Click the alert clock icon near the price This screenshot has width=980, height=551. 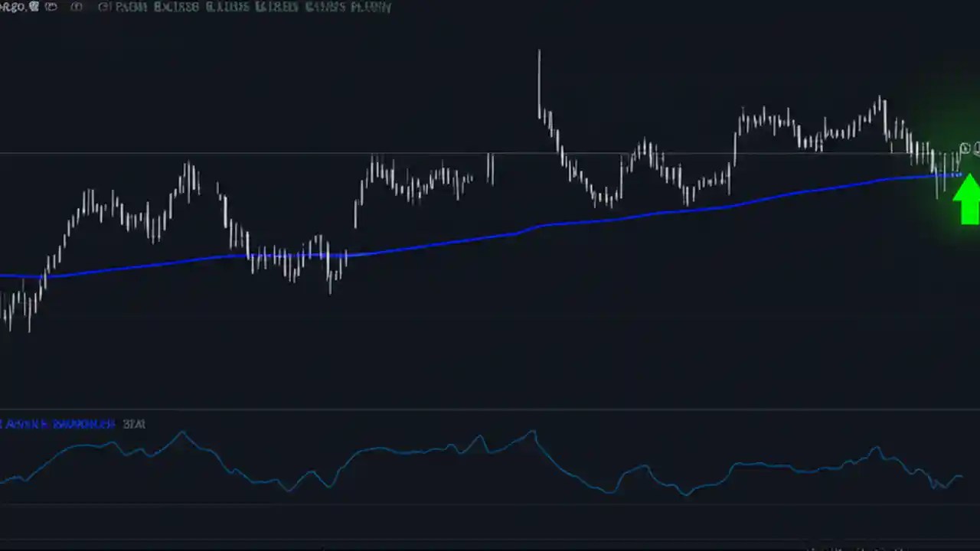[x=965, y=148]
